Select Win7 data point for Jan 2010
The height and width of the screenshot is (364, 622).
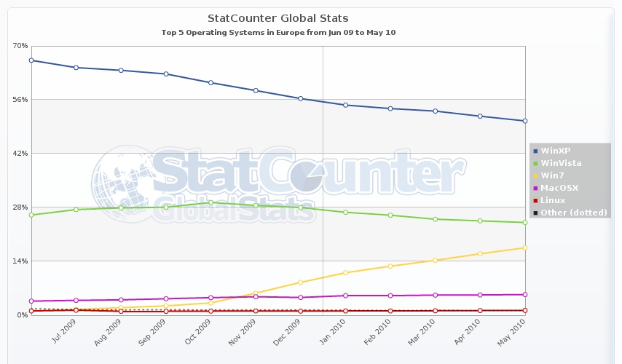pos(345,272)
